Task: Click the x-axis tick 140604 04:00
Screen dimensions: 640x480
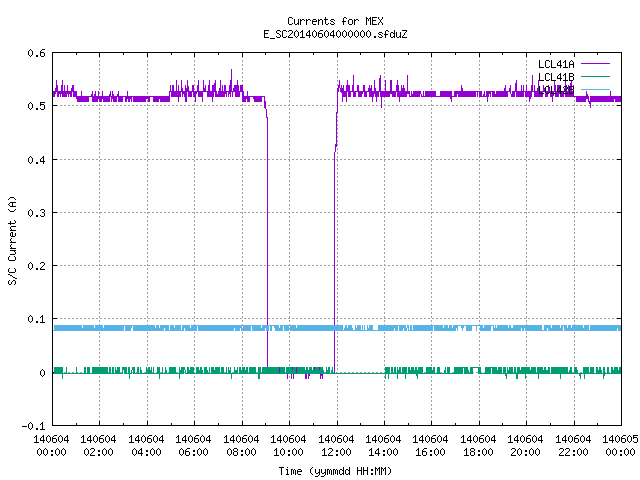Action: (146, 446)
